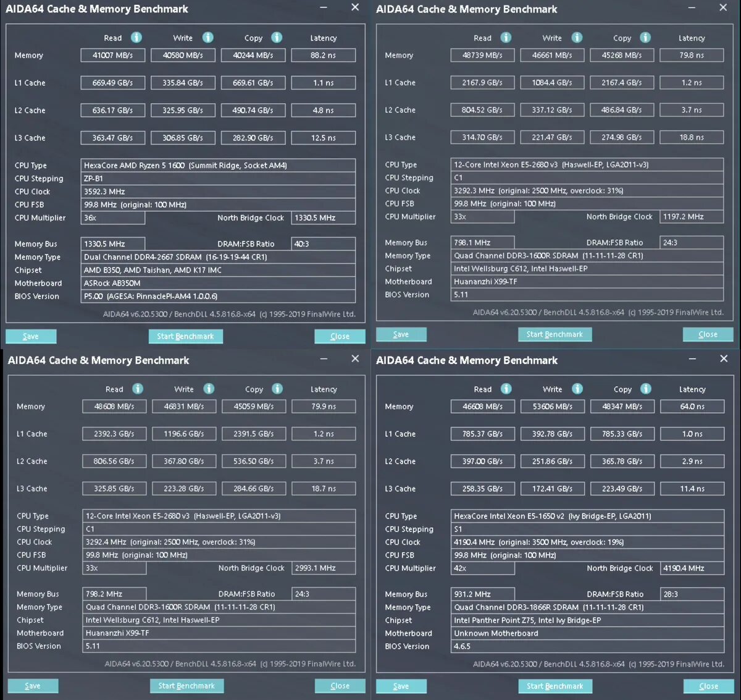Select memory latency 64.0 ns value
The height and width of the screenshot is (700, 741).
coord(692,407)
